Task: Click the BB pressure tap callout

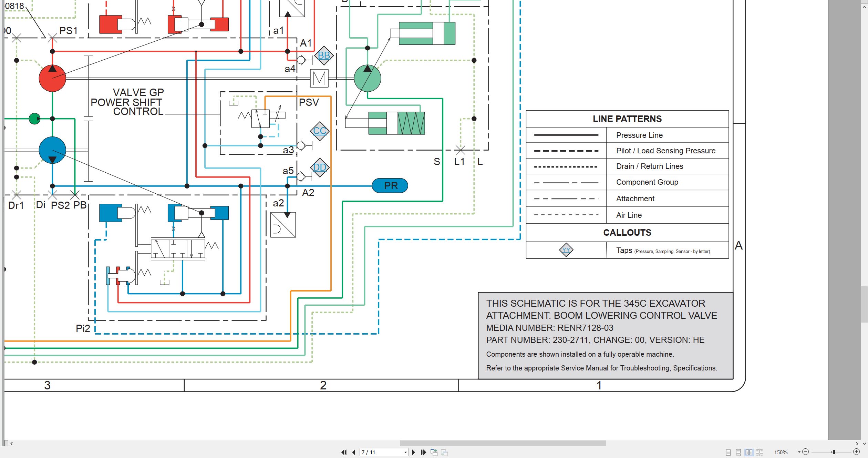Action: (324, 55)
